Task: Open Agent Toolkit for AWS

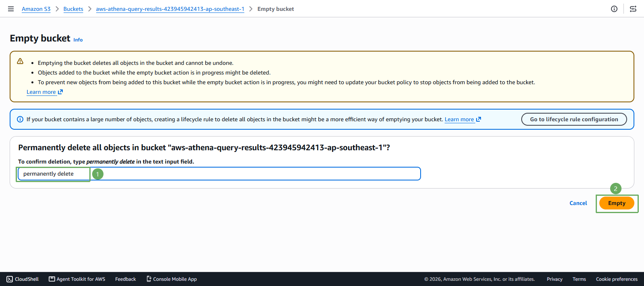Action: tap(77, 279)
